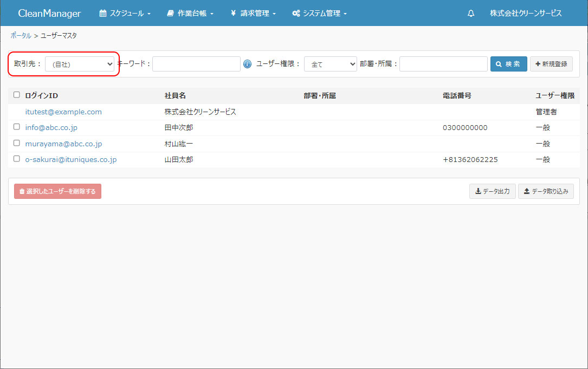Image resolution: width=588 pixels, height=369 pixels.
Task: Check the box for info@abc.co.jp
Action: (17, 127)
